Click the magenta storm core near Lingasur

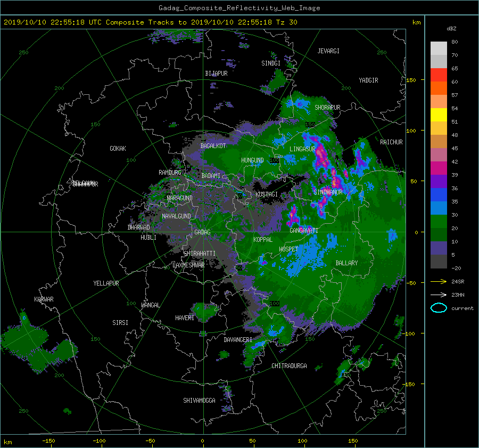[x=321, y=155]
